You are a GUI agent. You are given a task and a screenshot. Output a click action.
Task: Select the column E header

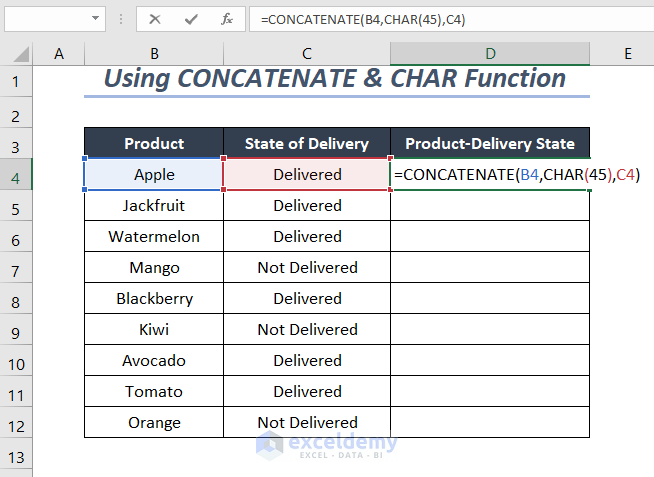(627, 52)
